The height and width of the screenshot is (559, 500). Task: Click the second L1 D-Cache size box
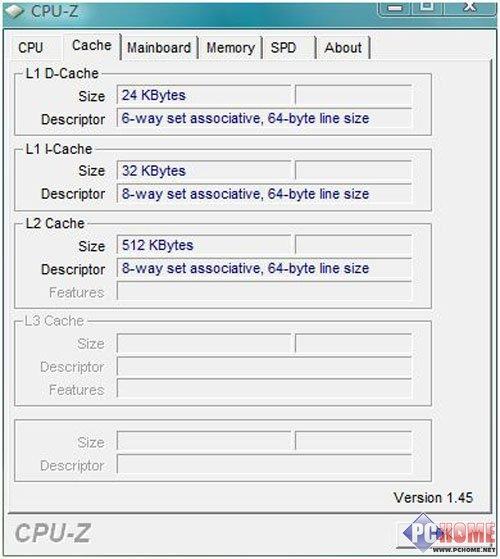[354, 95]
